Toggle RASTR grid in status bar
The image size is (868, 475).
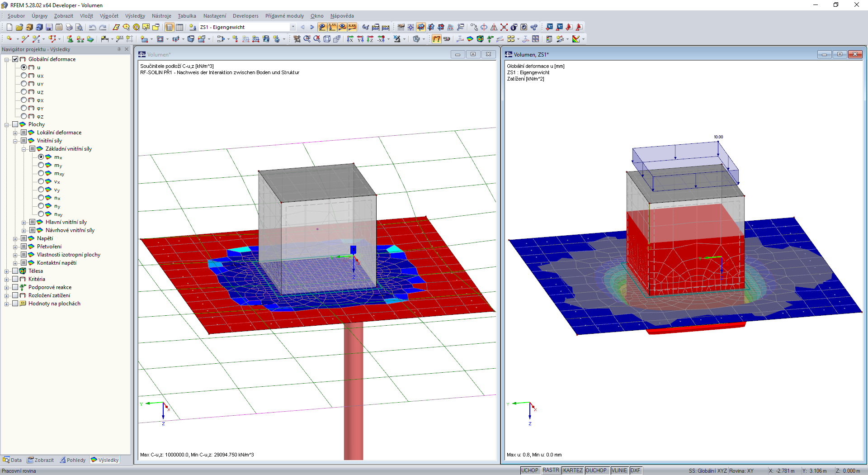click(x=551, y=470)
